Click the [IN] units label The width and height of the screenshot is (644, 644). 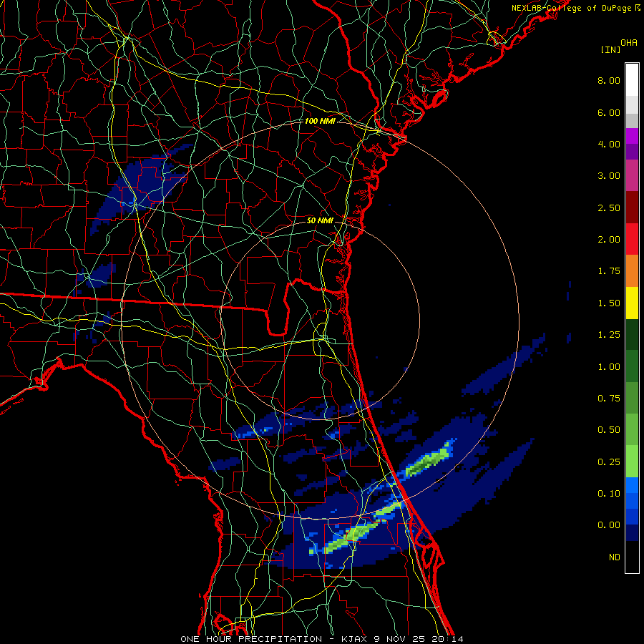coord(611,49)
